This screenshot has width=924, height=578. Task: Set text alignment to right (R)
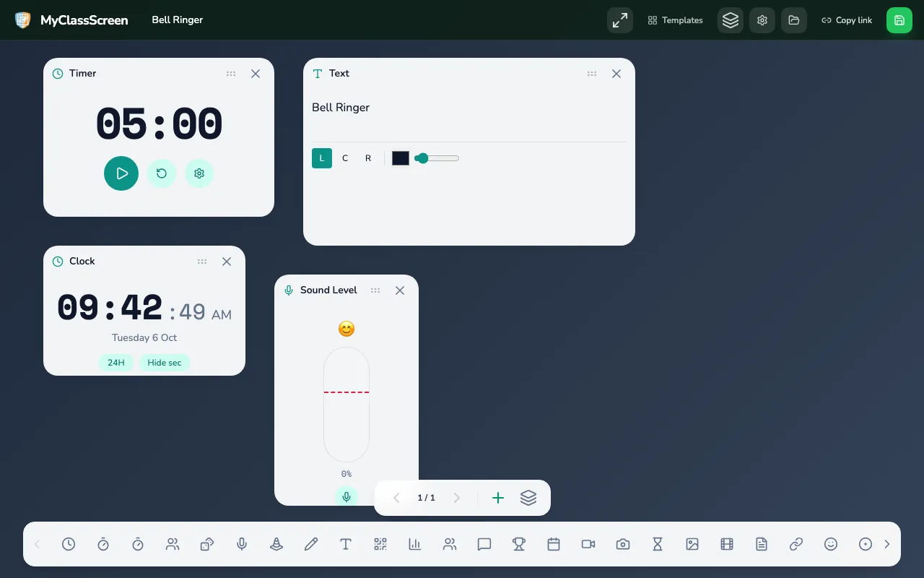coord(368,158)
